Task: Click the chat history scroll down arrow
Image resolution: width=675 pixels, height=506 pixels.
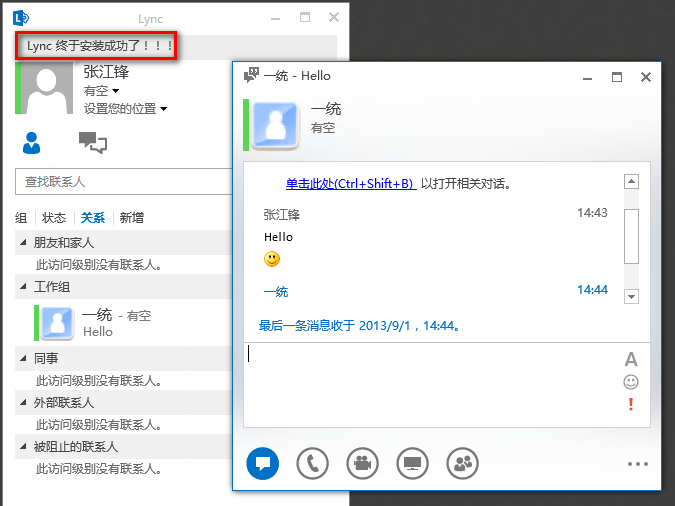Action: (631, 296)
